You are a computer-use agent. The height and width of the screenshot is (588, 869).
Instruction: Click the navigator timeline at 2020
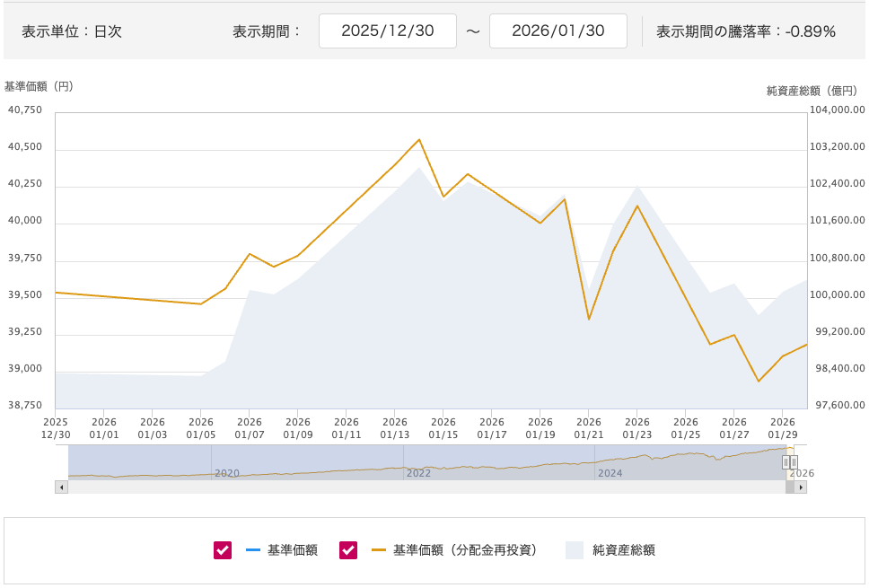[227, 472]
